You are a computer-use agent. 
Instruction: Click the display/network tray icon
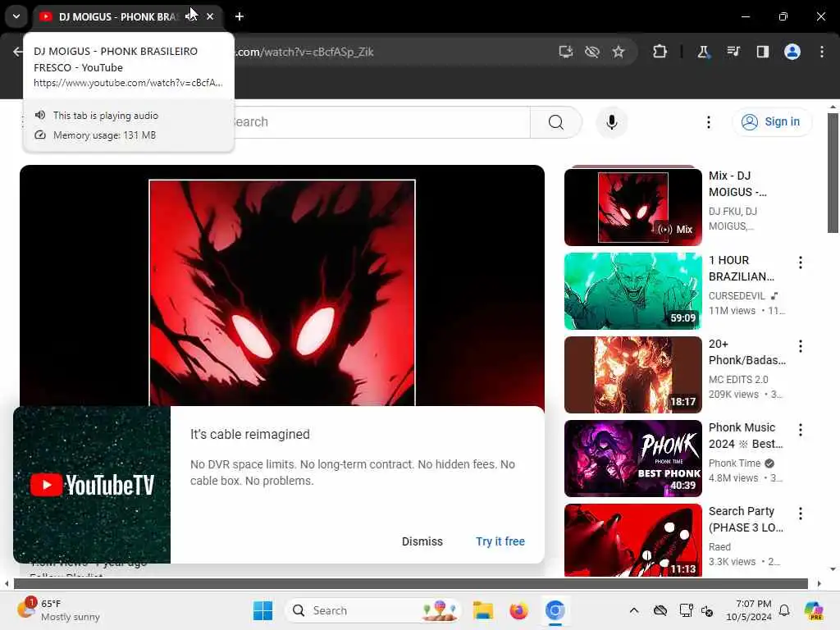pos(686,610)
